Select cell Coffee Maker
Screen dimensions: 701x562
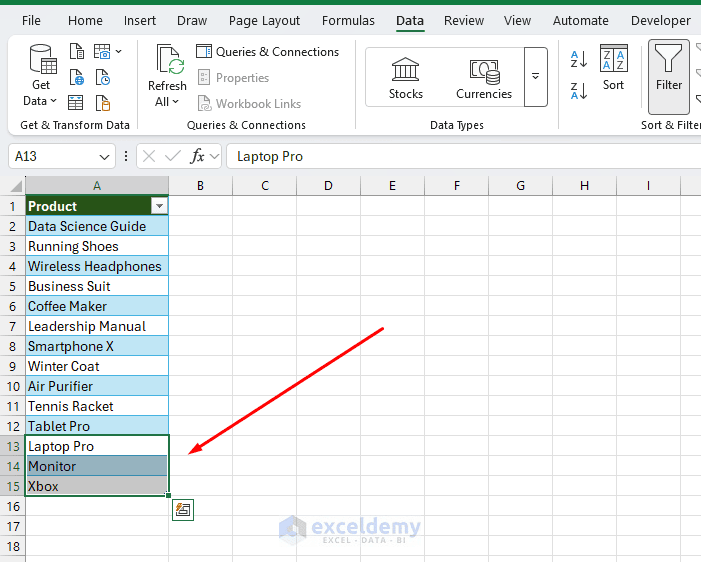pyautogui.click(x=97, y=306)
